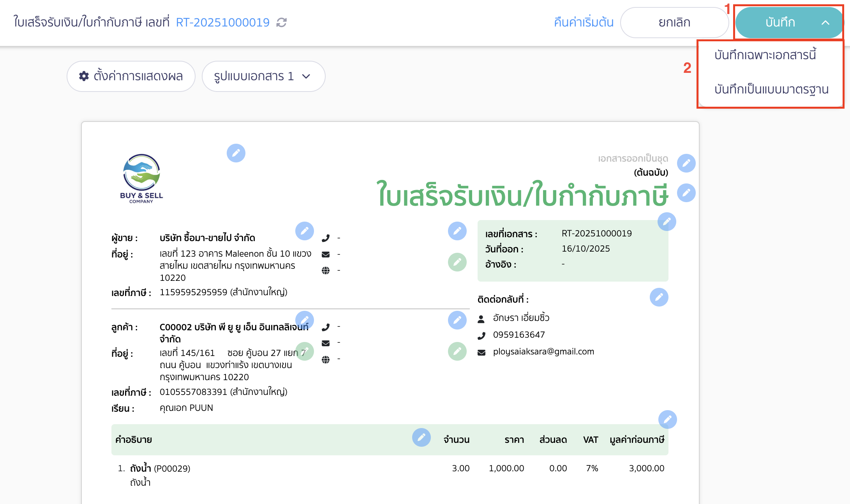Click edit pencil next to original copy label
850x504 pixels.
point(686,163)
